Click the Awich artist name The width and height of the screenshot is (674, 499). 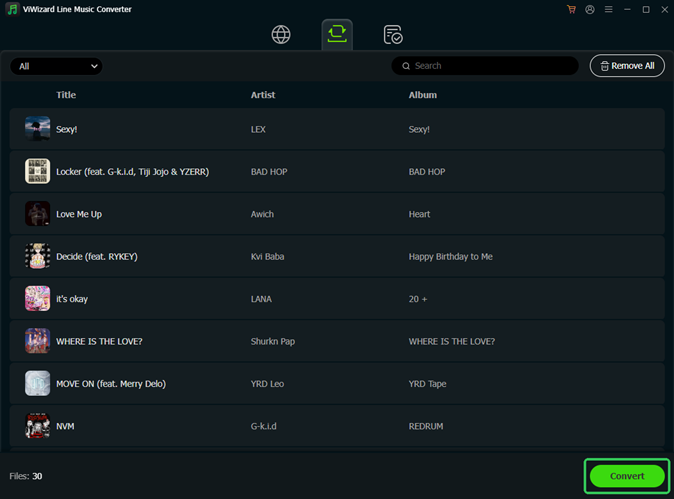pos(262,214)
